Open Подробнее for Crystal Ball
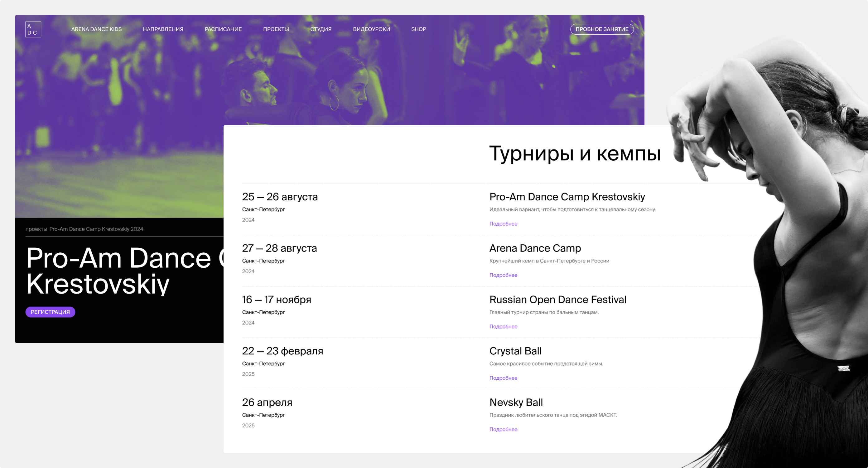Screen dimensions: 868x468 click(503, 378)
